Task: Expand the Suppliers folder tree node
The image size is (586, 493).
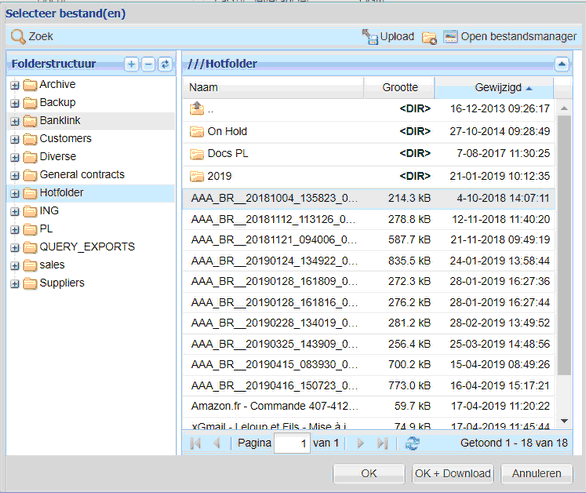Action: 15,284
